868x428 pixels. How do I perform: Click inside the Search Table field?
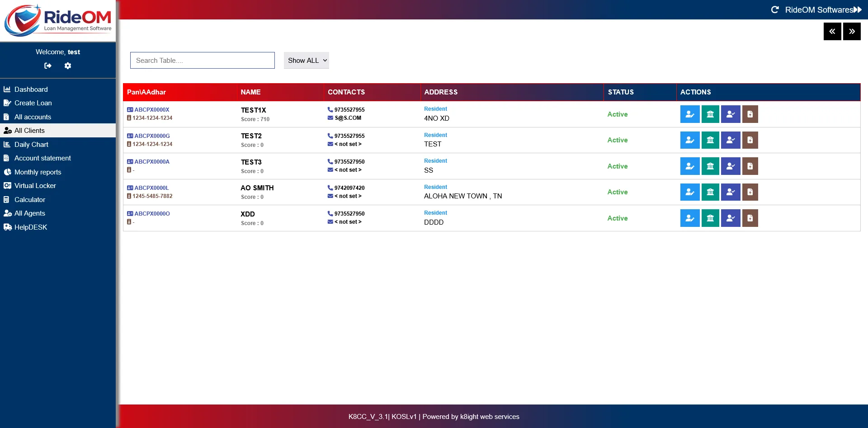(202, 60)
